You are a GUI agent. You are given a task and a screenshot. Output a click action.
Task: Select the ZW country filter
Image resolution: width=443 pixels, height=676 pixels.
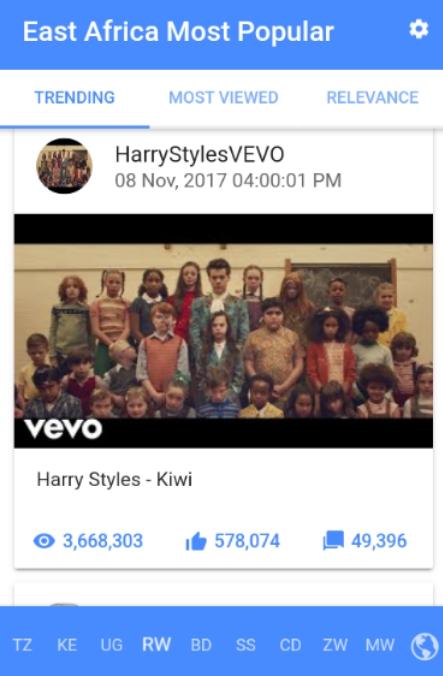[x=335, y=645]
